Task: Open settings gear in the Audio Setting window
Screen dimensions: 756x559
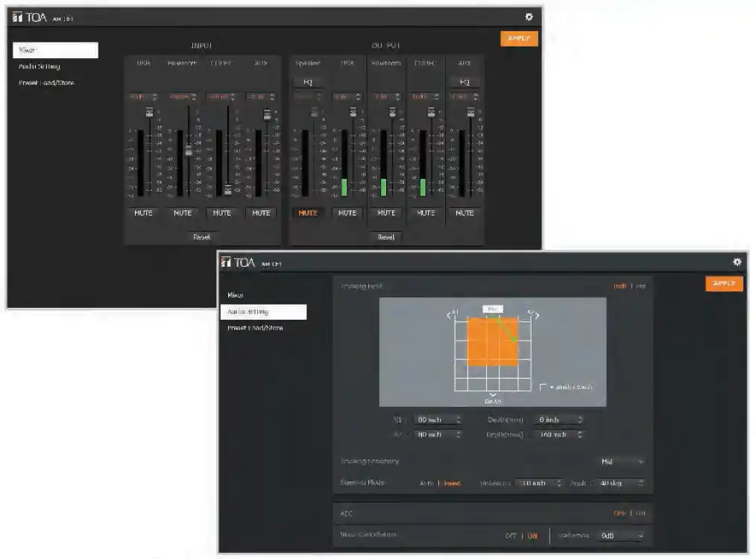Action: 737,262
